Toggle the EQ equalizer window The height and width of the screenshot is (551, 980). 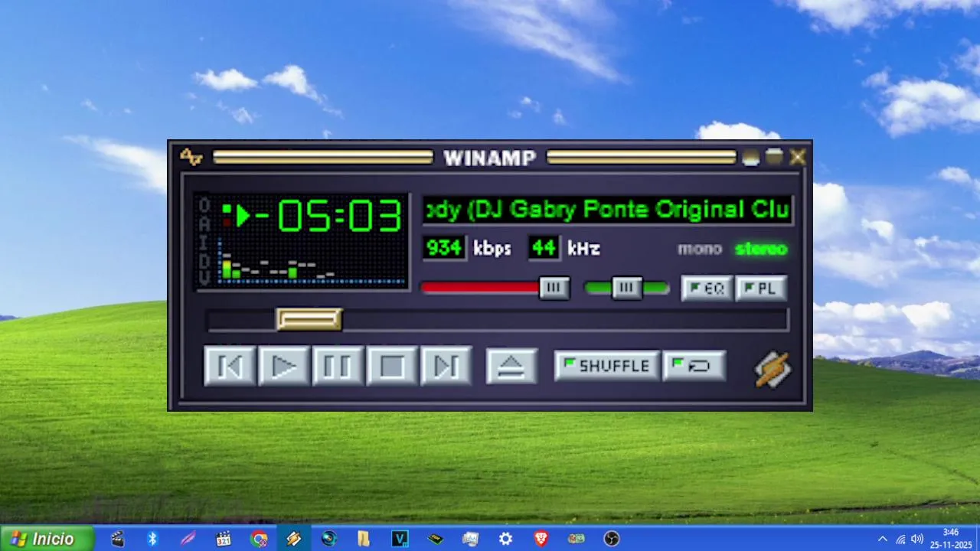point(707,289)
